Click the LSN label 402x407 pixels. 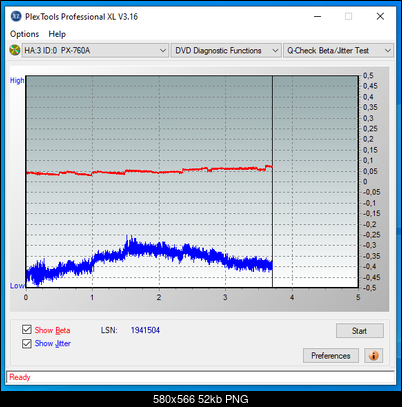pos(109,330)
